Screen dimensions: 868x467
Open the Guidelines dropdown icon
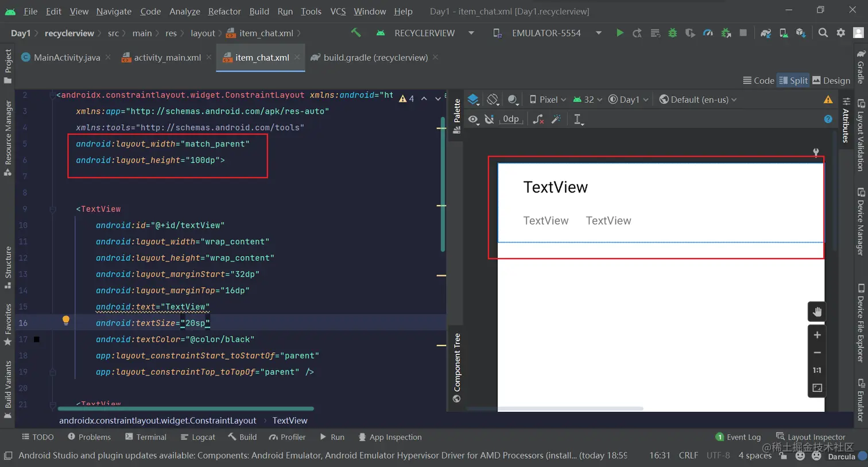pos(578,119)
